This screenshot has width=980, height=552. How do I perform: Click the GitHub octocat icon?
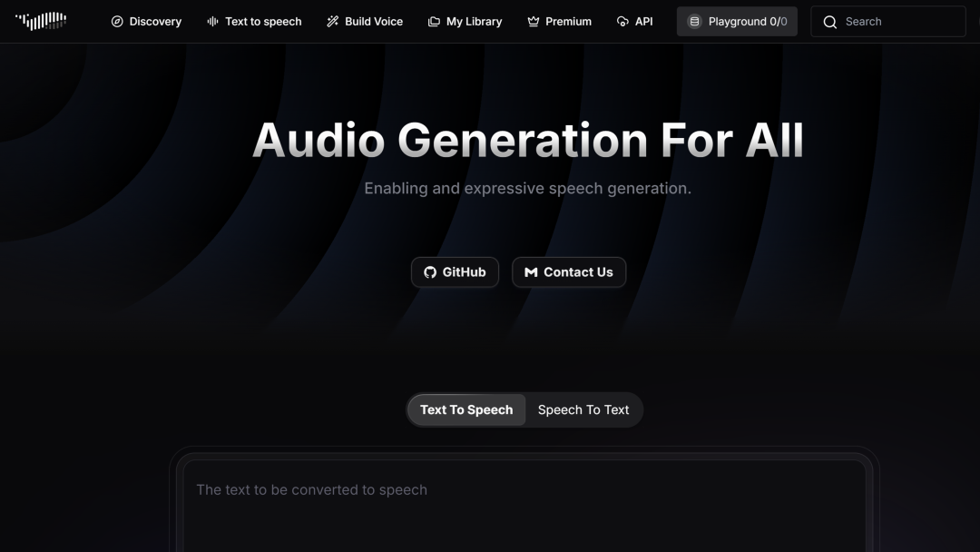(x=430, y=272)
